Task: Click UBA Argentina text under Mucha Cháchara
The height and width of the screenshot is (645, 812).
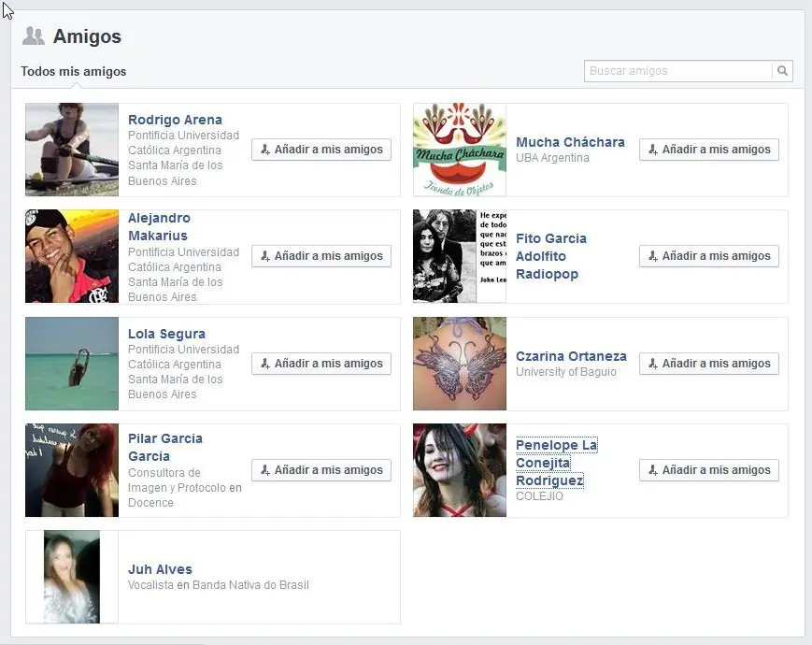Action: pos(552,158)
